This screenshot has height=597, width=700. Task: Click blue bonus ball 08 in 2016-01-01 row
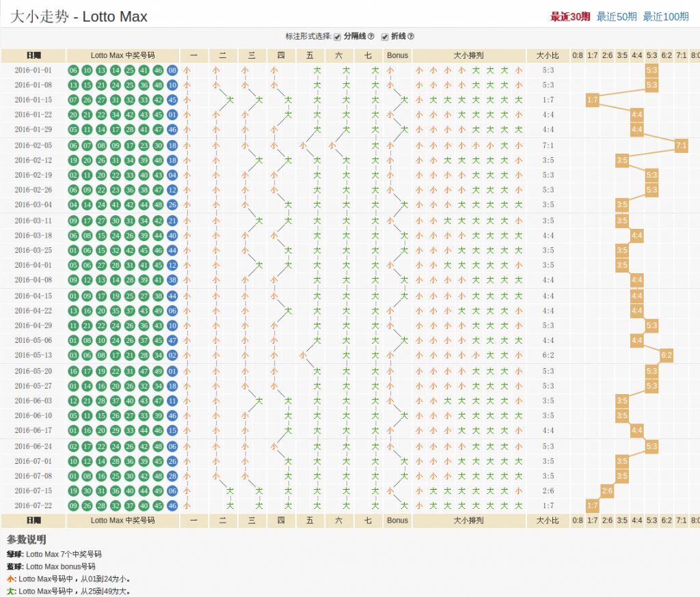click(172, 70)
